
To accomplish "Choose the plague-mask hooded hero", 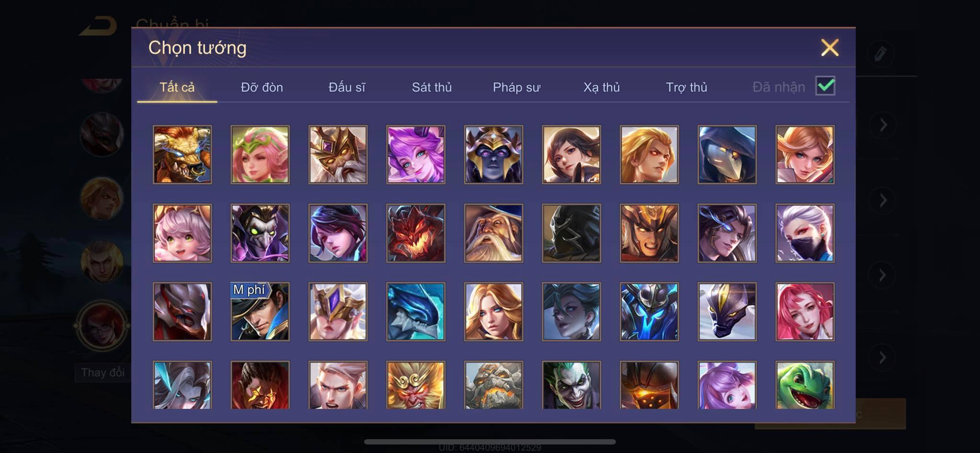I will point(727,155).
